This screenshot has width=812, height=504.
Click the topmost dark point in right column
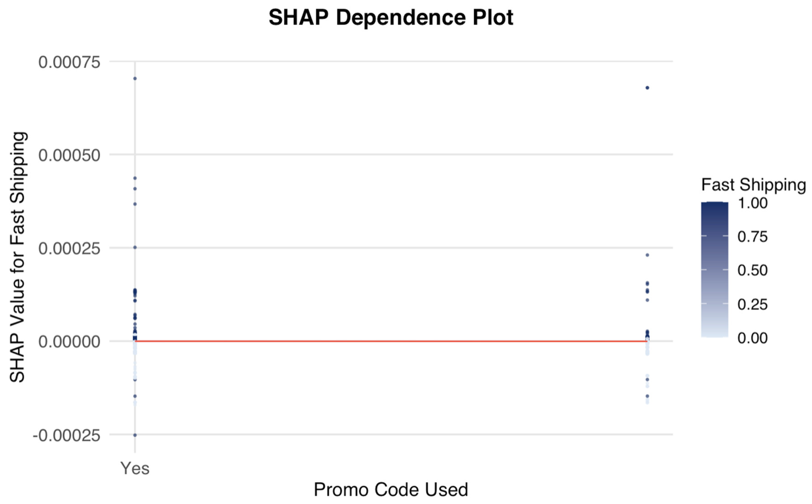pyautogui.click(x=647, y=88)
